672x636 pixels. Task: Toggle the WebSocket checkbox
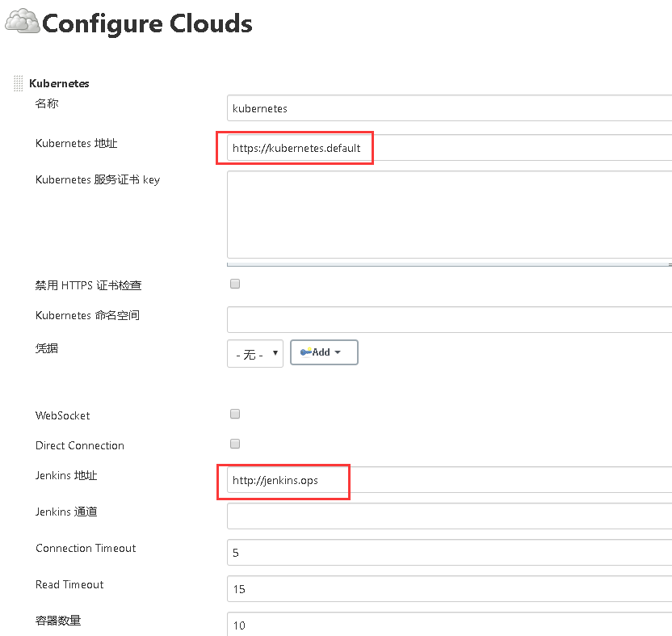point(234,413)
